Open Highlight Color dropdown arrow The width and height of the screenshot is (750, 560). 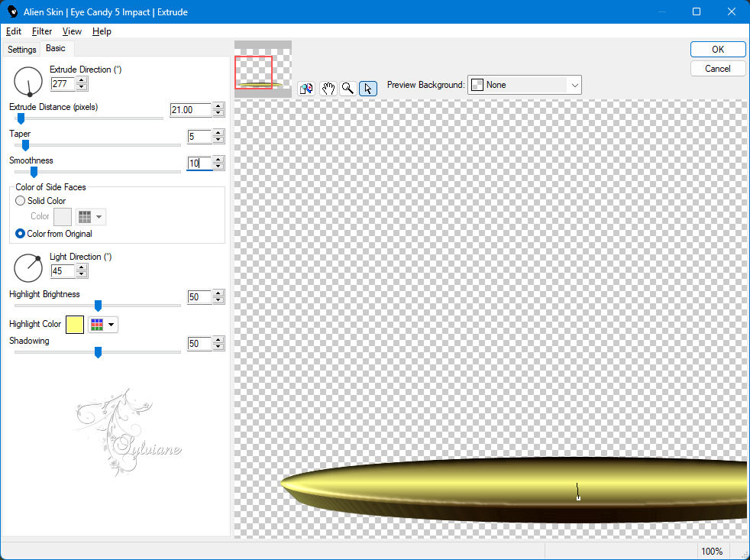pyautogui.click(x=111, y=325)
